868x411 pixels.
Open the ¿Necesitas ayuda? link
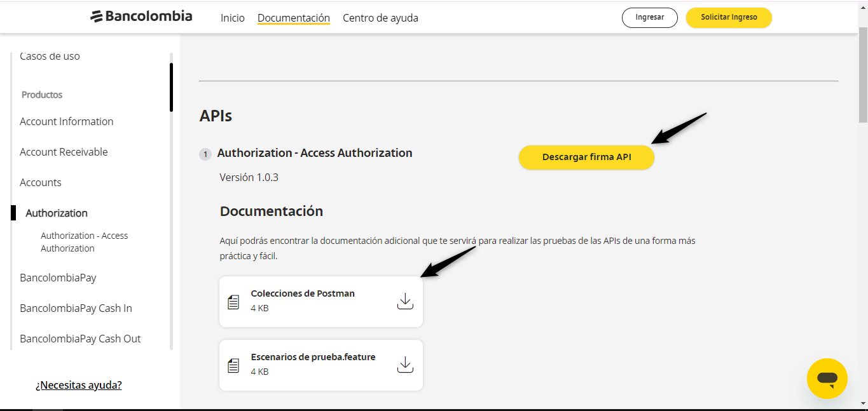pos(78,384)
